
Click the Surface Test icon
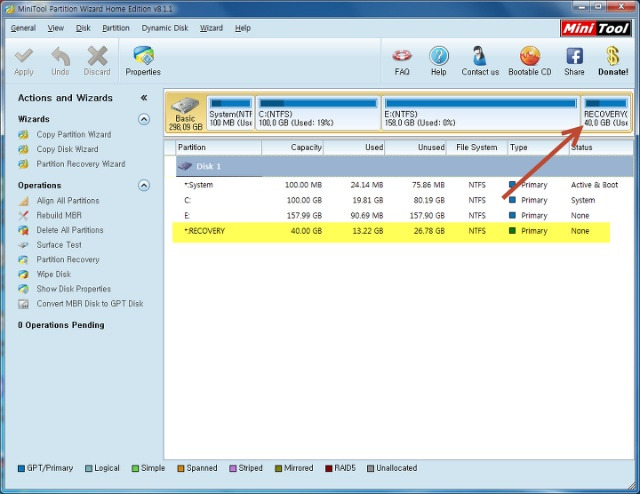click(x=23, y=245)
